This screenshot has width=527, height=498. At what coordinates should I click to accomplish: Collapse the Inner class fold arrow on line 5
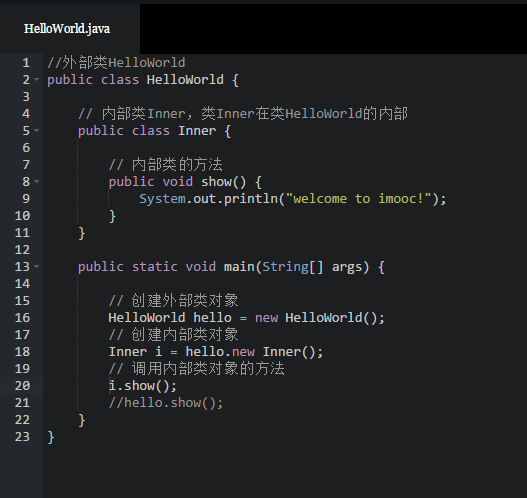coord(36,130)
